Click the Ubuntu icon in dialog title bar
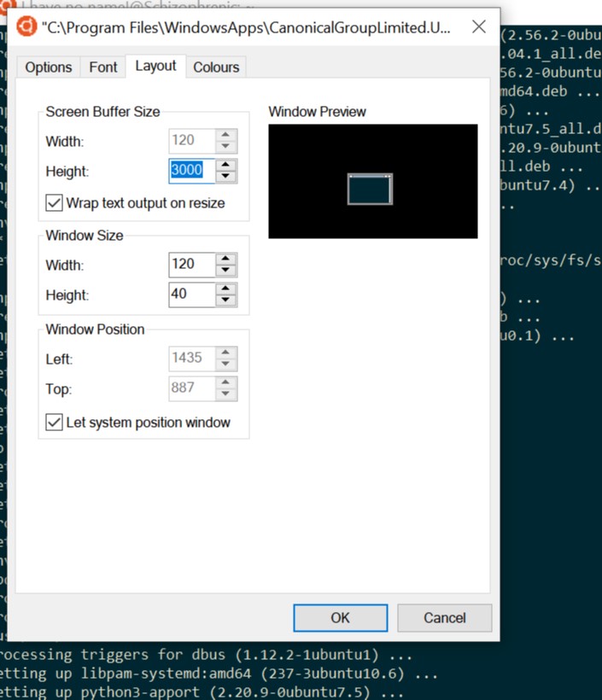This screenshot has height=700, width=602. [26, 26]
